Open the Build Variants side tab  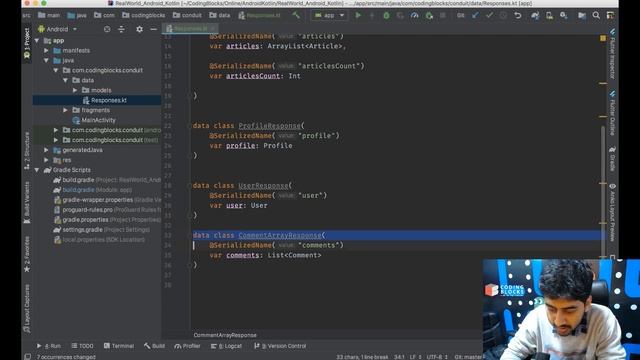(x=27, y=202)
